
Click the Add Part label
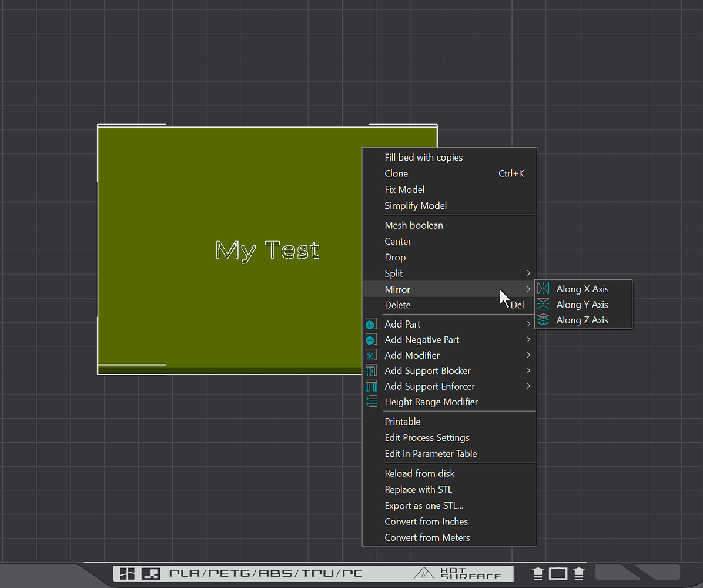[x=402, y=324]
